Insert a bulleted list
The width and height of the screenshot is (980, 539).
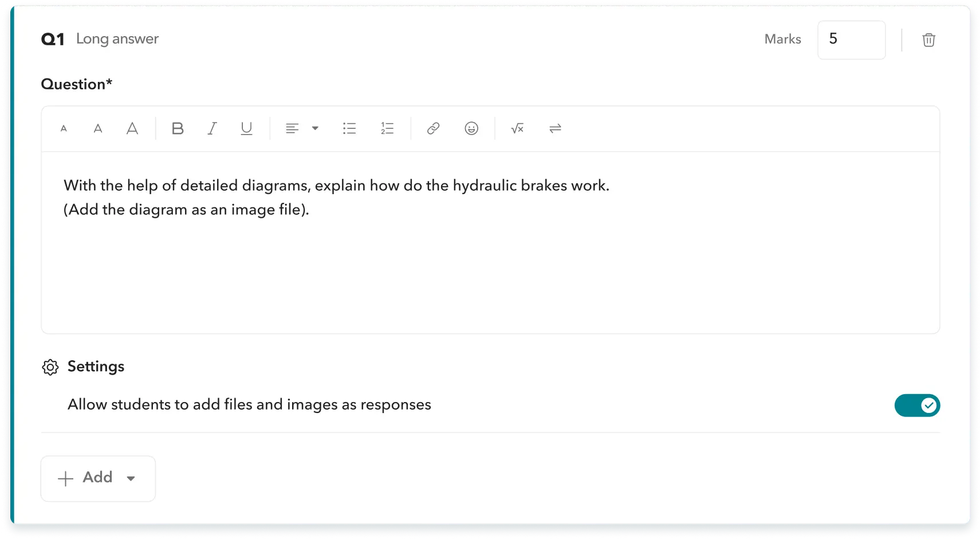[349, 128]
